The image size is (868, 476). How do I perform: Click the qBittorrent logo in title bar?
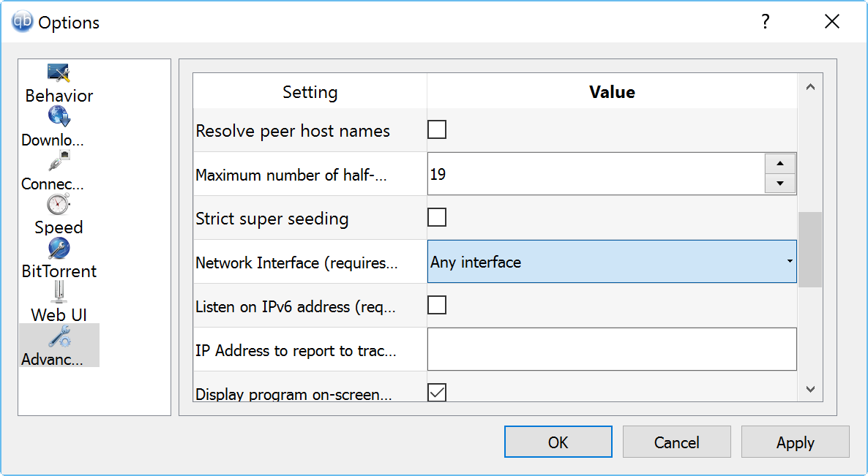pos(23,21)
